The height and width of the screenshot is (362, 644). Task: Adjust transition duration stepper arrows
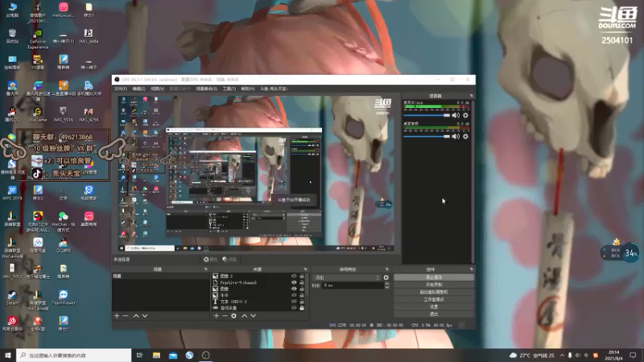pyautogui.click(x=386, y=286)
